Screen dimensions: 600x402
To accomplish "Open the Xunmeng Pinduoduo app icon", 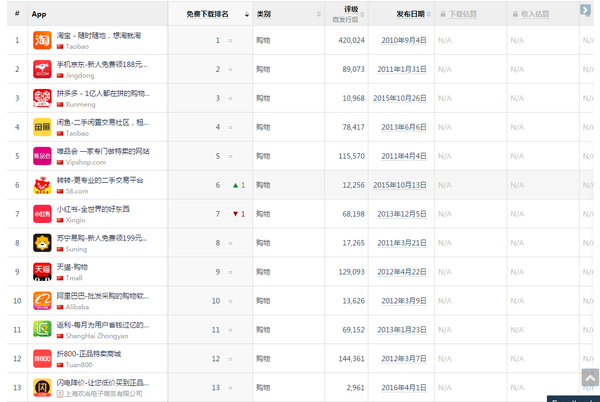I will 42,98.
